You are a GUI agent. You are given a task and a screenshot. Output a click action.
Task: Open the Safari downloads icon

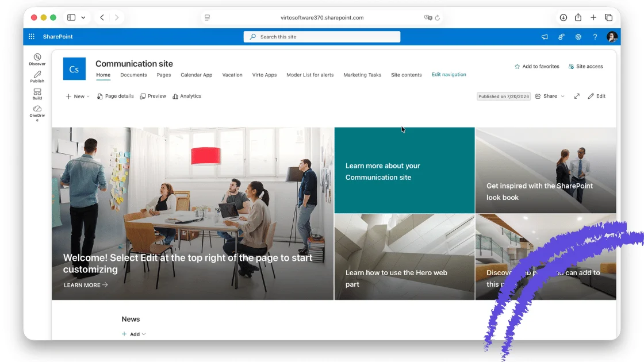click(563, 18)
